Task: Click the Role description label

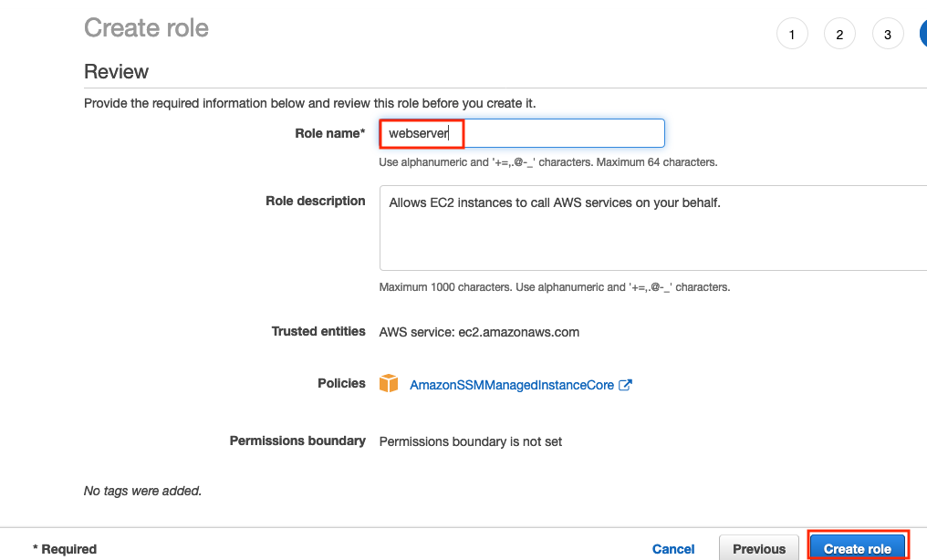Action: (315, 201)
